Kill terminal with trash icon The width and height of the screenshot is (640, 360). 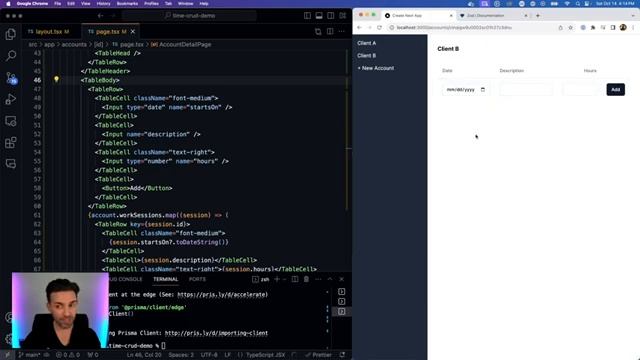pyautogui.click(x=306, y=279)
